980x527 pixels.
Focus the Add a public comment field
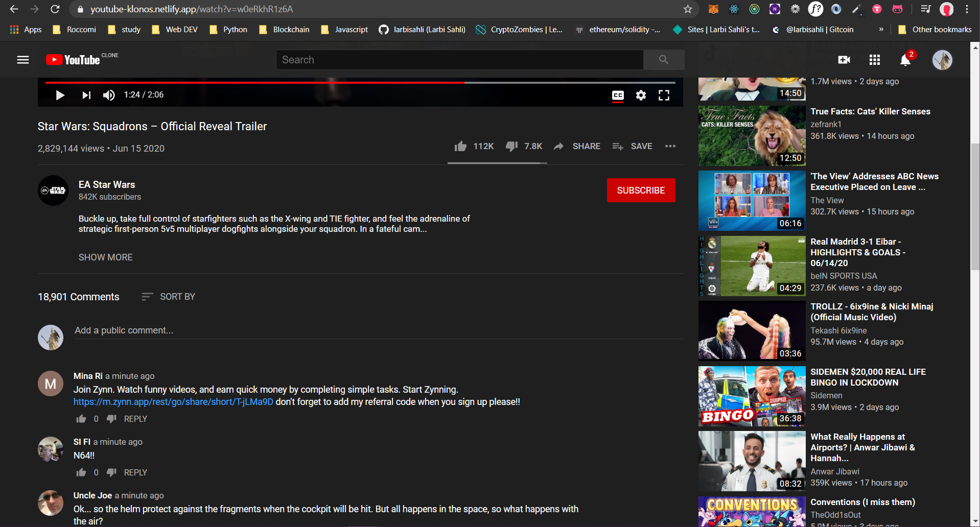point(378,330)
